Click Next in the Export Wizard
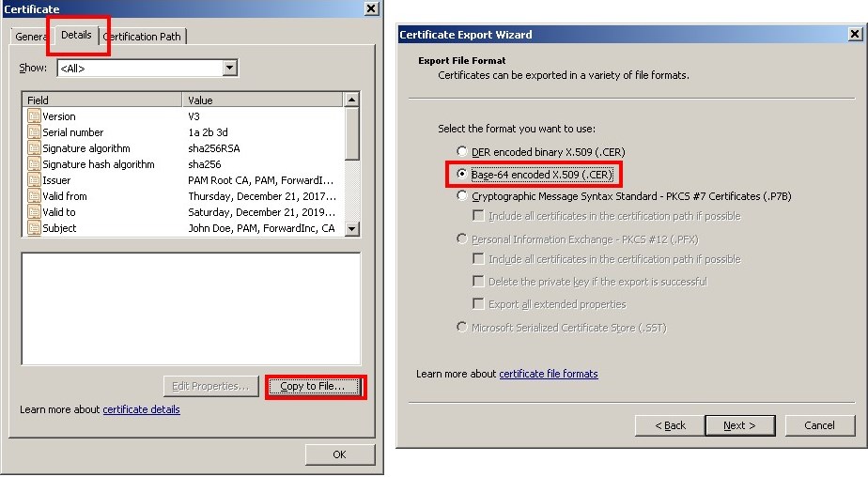The width and height of the screenshot is (868, 477). pos(739,425)
